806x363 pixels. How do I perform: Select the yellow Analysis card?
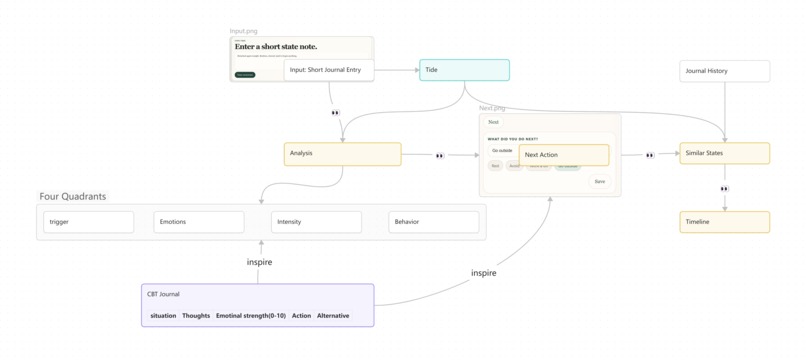tap(342, 154)
